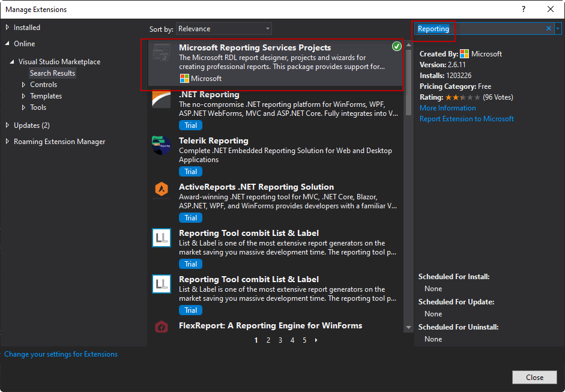The height and width of the screenshot is (392, 565).
Task: Expand the Updates (2) section
Action: 8,125
